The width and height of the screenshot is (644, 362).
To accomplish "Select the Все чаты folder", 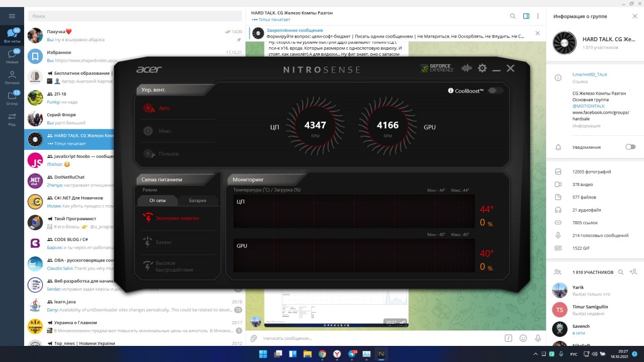I will tap(12, 36).
